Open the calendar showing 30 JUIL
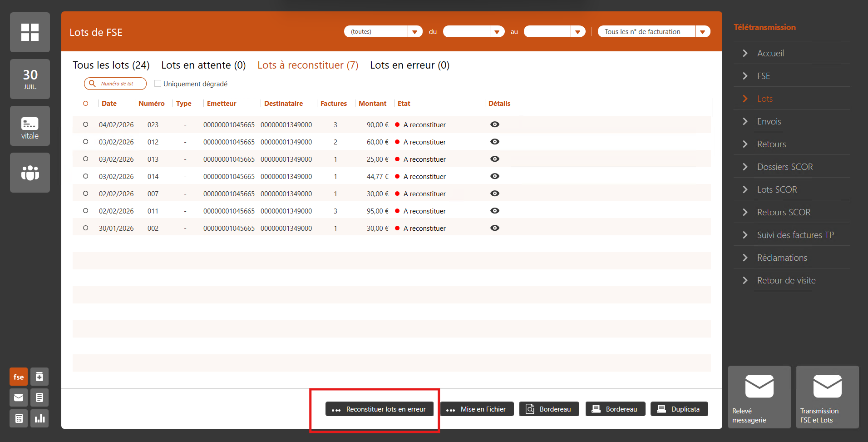This screenshot has height=442, width=868. tap(30, 79)
